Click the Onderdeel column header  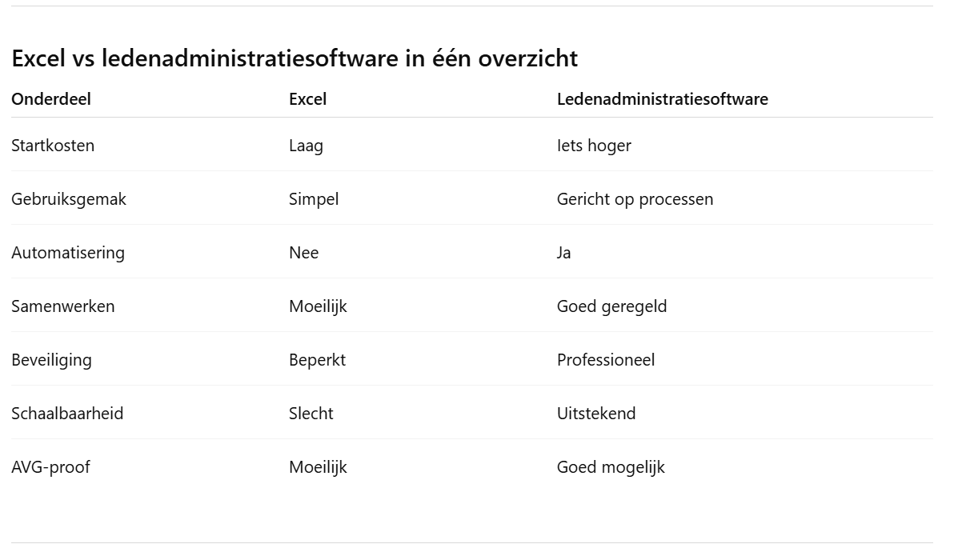[51, 99]
